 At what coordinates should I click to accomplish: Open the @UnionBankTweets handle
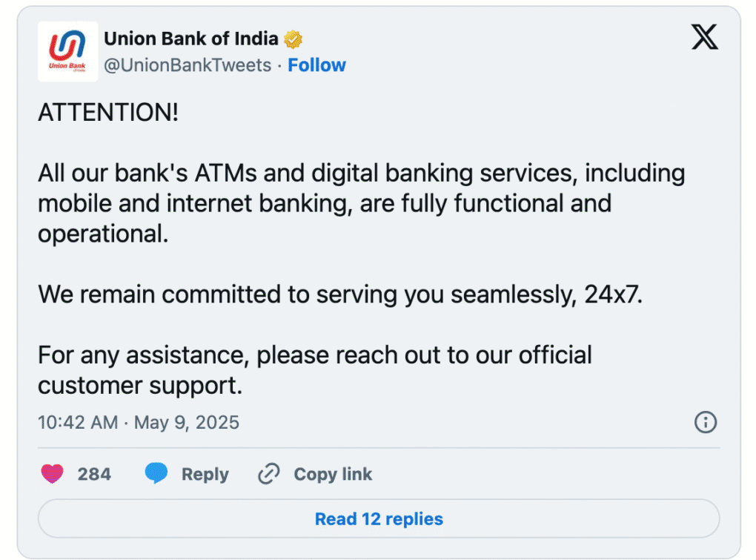(x=188, y=65)
